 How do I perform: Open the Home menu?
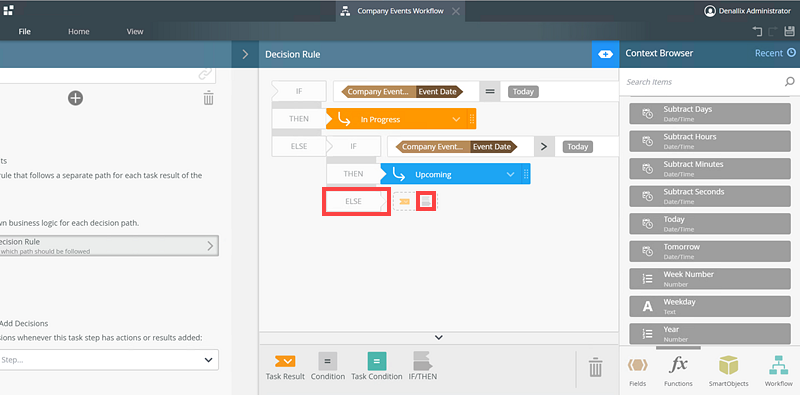coord(79,32)
